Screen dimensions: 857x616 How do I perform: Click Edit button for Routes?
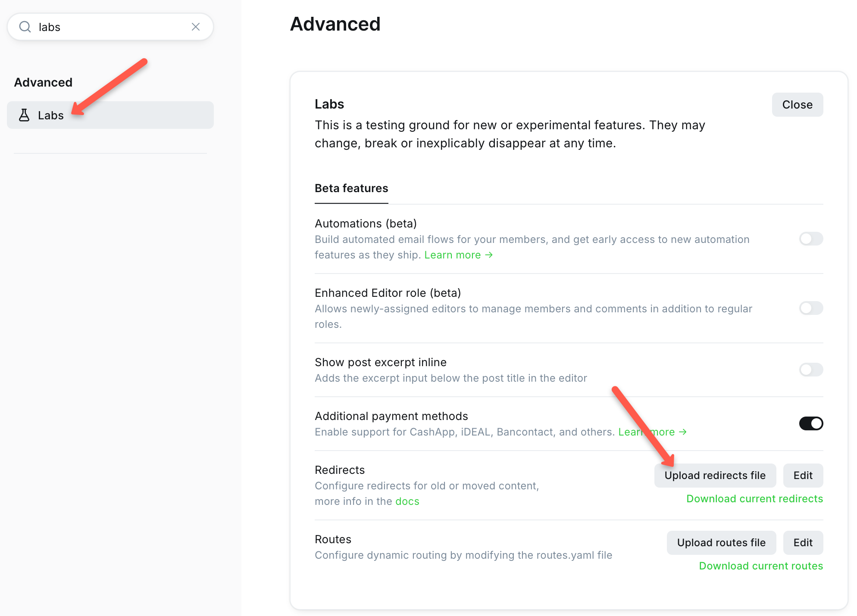(x=803, y=543)
